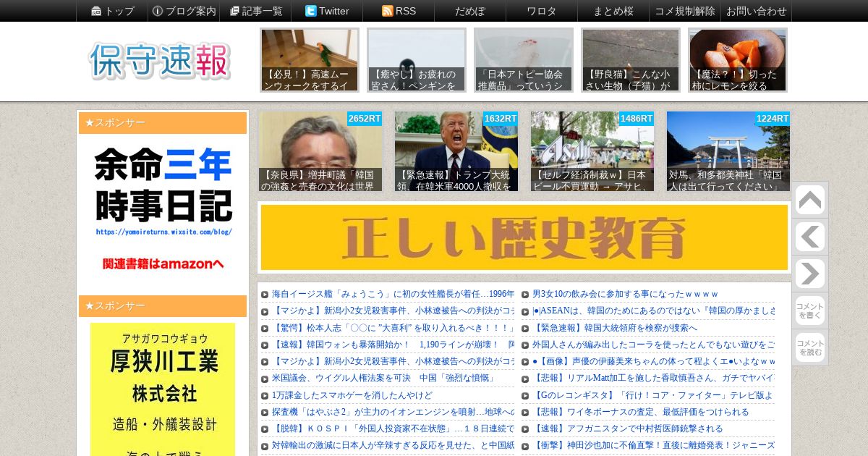868x456 pixels.
Task: Click the コメントを読む side button
Action: [809, 347]
